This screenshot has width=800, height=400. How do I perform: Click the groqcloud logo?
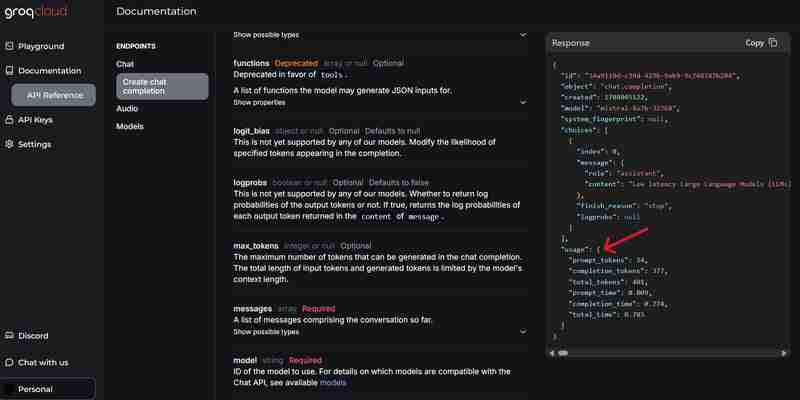[36, 12]
